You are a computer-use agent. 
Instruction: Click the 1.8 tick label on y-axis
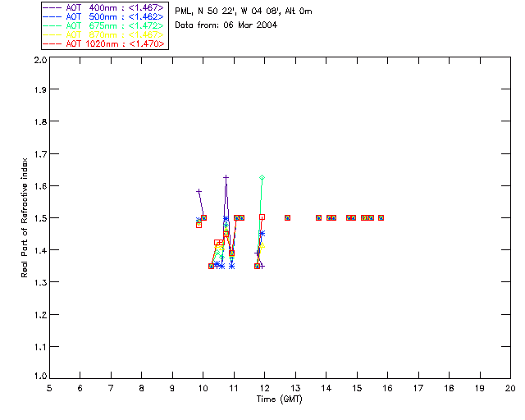[x=40, y=121]
